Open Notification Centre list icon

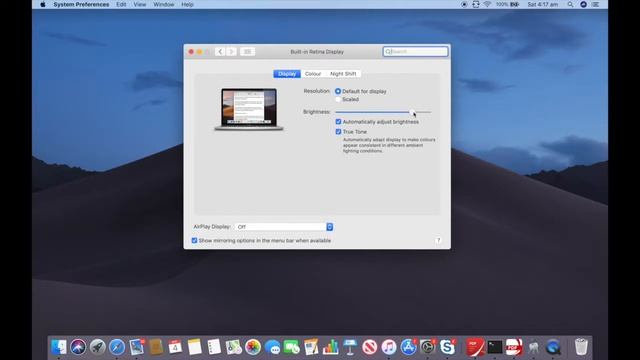[596, 4]
